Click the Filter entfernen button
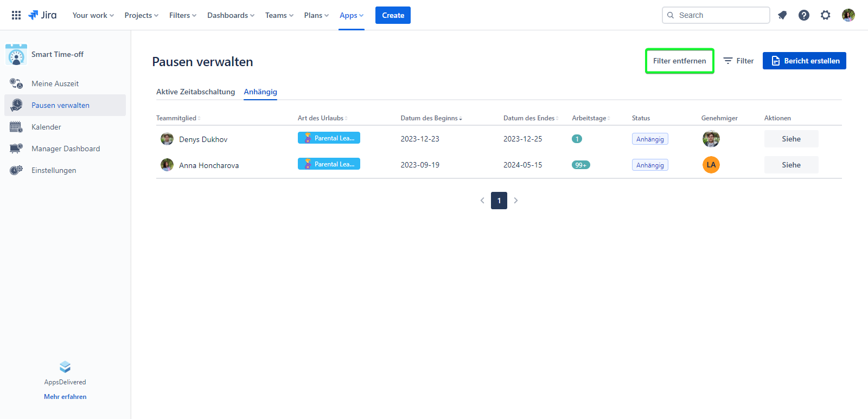Screen dimensions: 868x419 pos(679,61)
